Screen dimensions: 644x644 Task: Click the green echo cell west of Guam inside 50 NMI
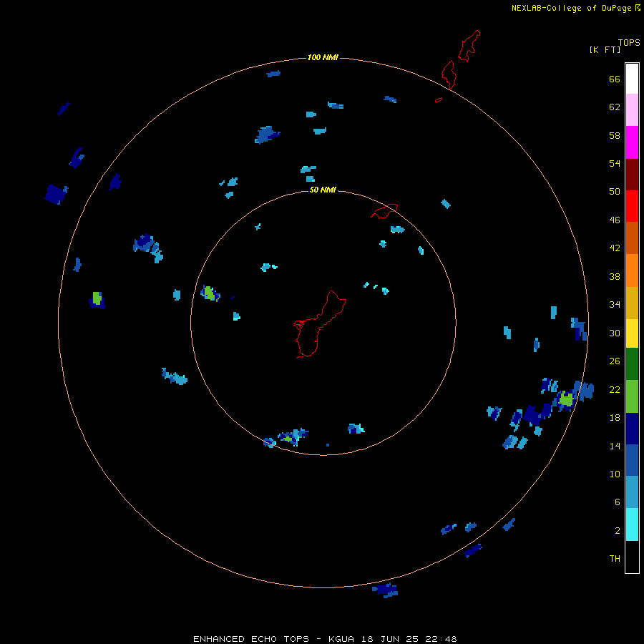coord(209,293)
